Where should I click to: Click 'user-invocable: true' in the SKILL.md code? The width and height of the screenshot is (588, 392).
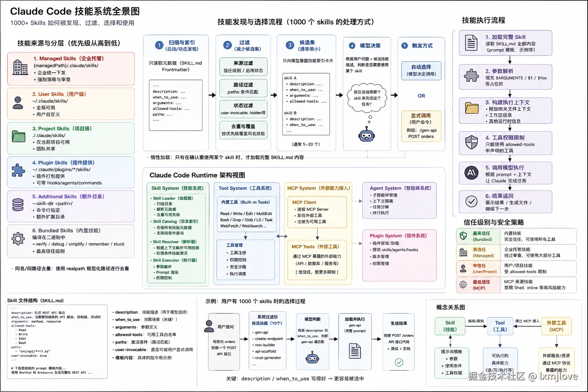(x=29, y=356)
